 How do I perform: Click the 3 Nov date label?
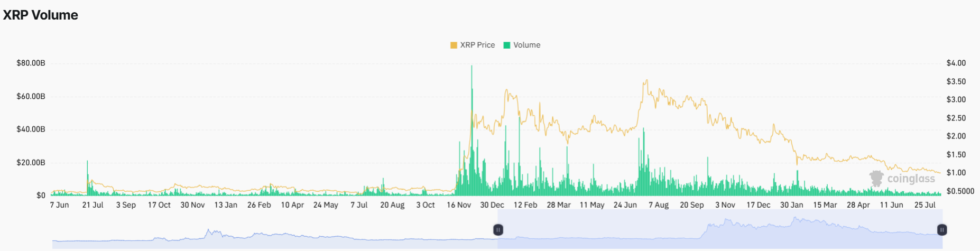pos(725,205)
